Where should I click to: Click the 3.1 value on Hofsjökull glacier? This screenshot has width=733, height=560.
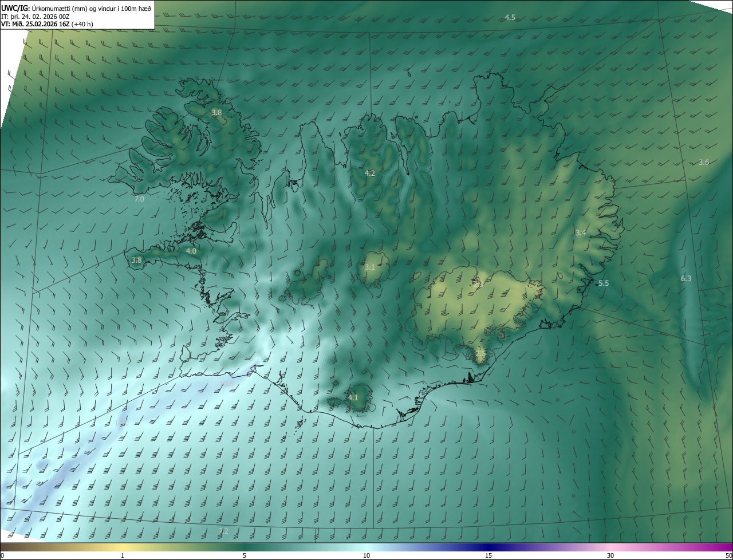coord(370,267)
